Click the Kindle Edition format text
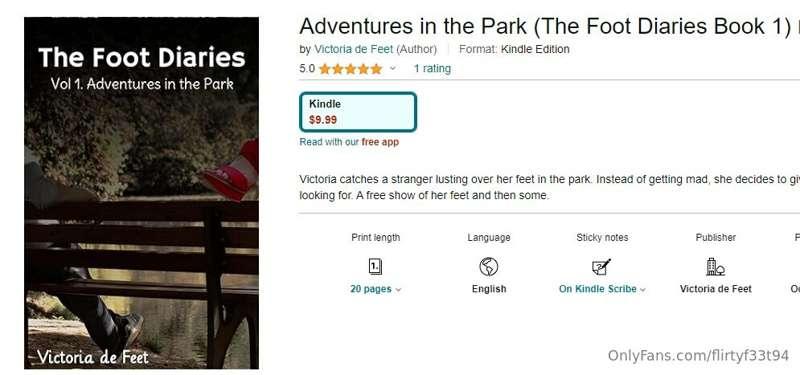Viewport: 800px width, 375px height. [535, 49]
